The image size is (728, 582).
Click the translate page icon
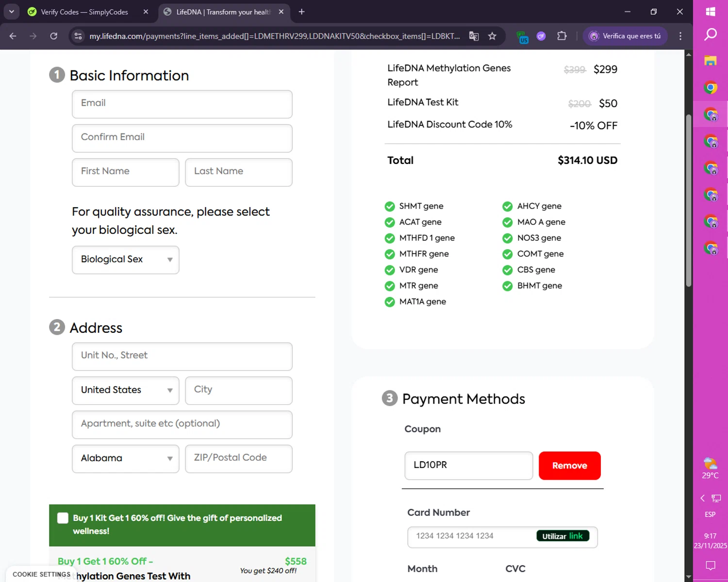[474, 36]
